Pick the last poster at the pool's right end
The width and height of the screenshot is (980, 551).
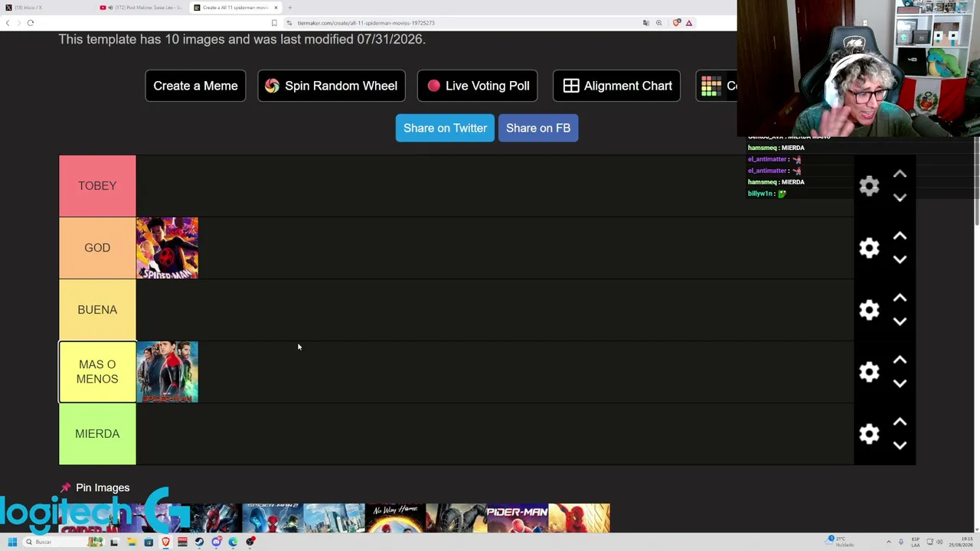[580, 518]
